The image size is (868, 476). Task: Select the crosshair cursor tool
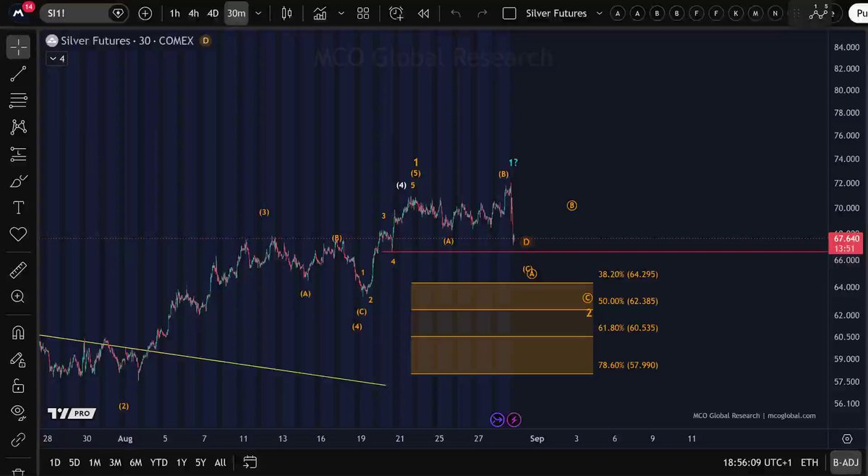click(18, 46)
